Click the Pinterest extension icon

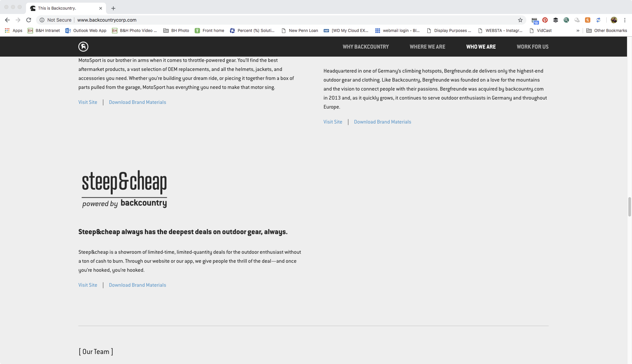[545, 20]
